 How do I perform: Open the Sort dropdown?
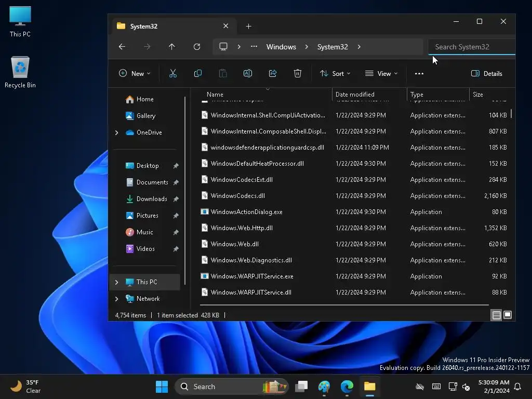335,73
